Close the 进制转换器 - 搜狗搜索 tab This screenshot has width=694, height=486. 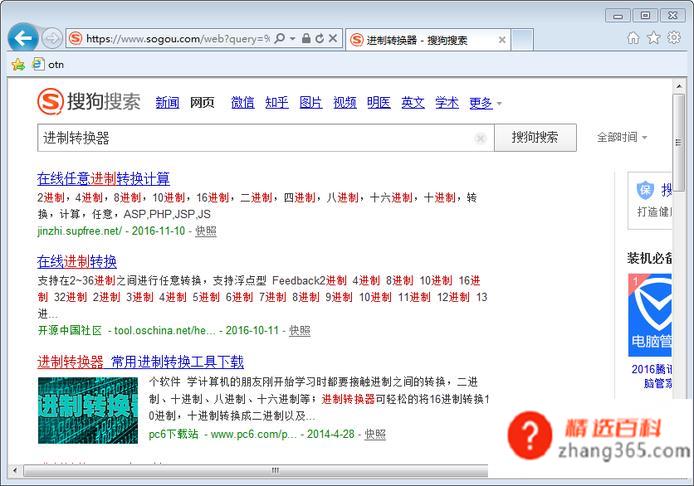502,40
